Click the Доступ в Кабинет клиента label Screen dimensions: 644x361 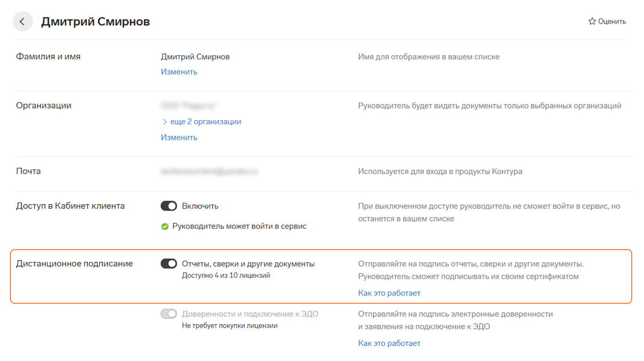point(70,206)
